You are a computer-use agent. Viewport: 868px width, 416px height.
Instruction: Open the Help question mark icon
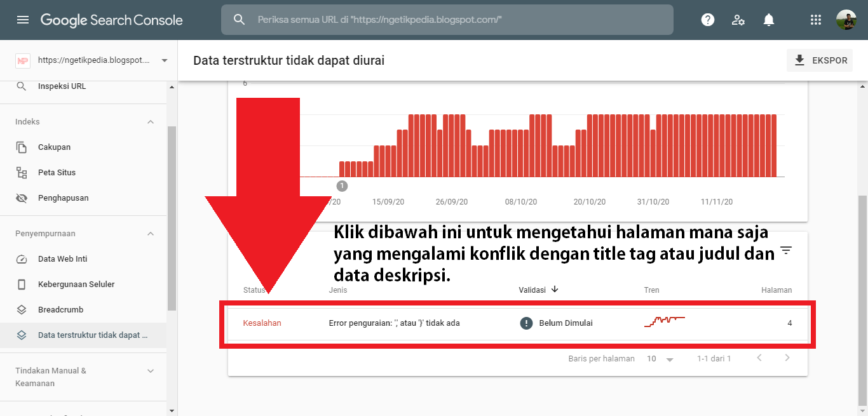coord(708,20)
